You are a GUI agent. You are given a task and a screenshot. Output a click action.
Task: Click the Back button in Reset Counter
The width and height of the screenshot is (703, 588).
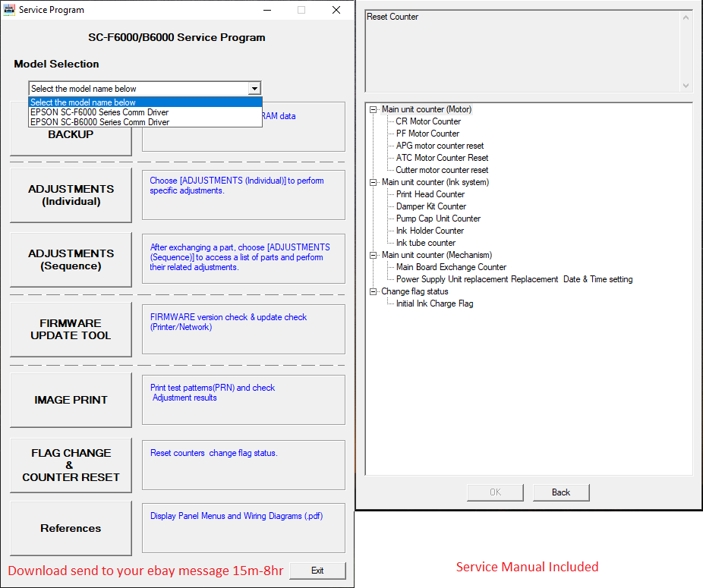click(x=561, y=492)
